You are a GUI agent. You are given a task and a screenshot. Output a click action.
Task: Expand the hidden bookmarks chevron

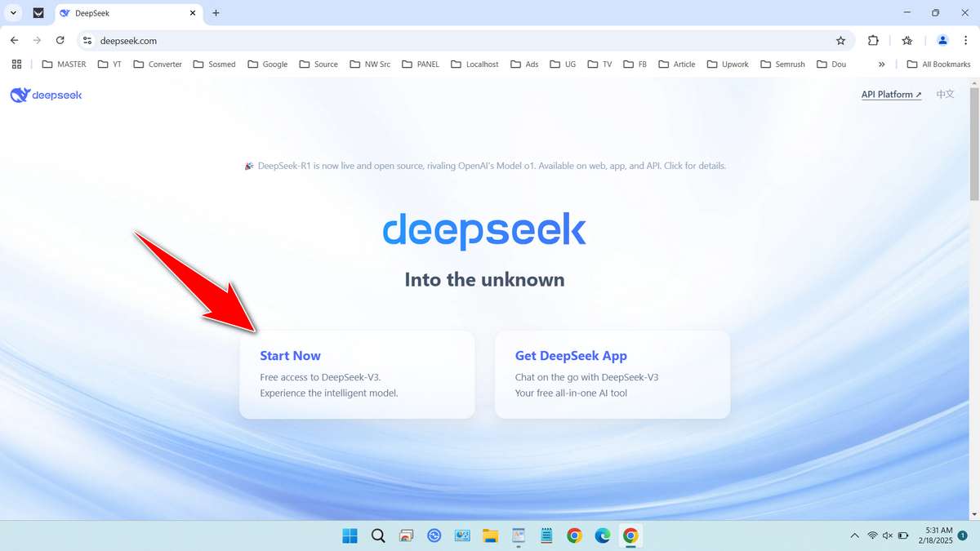coord(881,64)
